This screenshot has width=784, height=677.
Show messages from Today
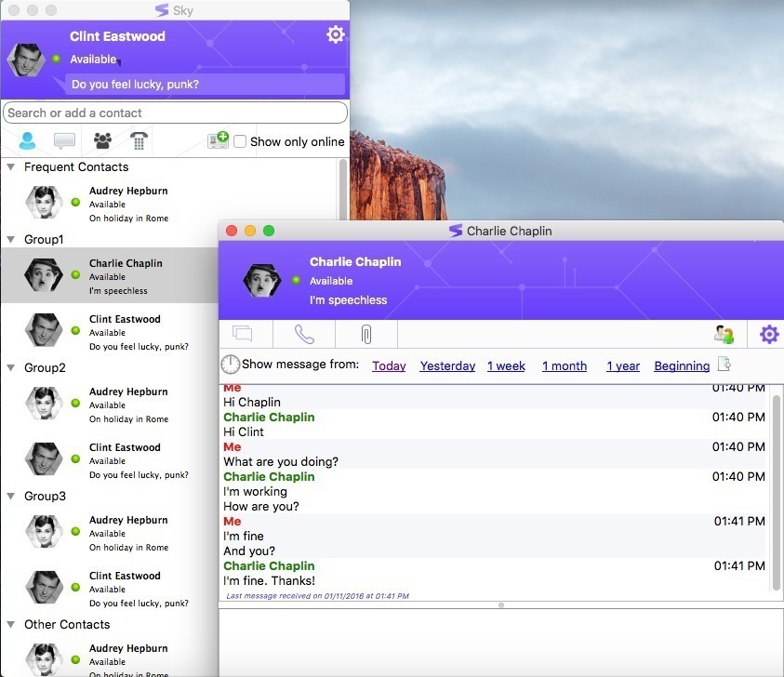click(x=389, y=366)
